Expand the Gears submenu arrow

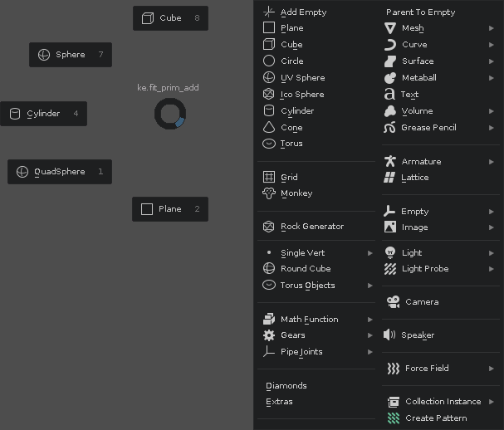[x=370, y=335]
